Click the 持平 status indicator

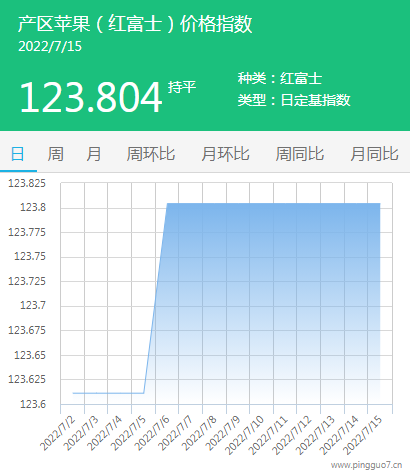point(182,87)
